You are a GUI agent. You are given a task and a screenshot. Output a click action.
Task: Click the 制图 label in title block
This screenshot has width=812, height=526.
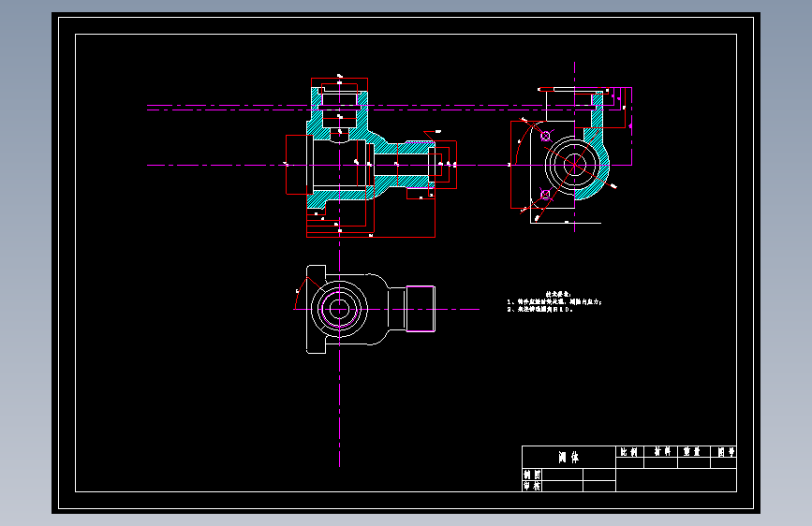click(x=532, y=475)
